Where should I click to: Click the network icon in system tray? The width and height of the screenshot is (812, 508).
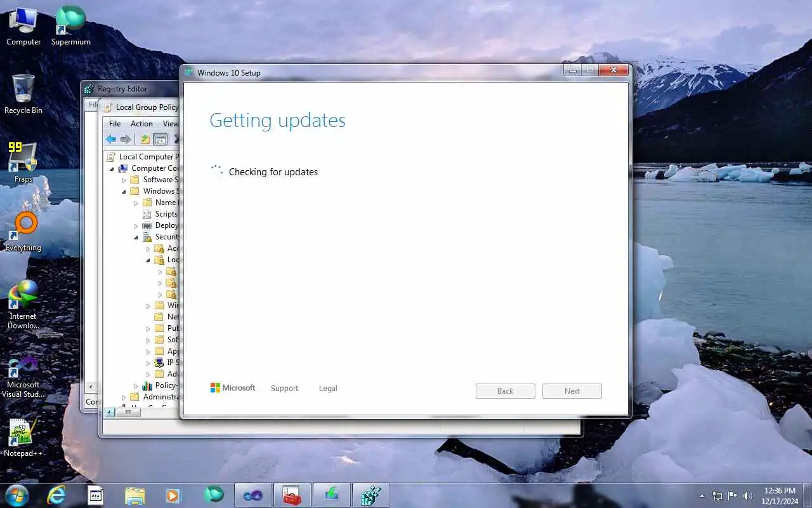(717, 496)
